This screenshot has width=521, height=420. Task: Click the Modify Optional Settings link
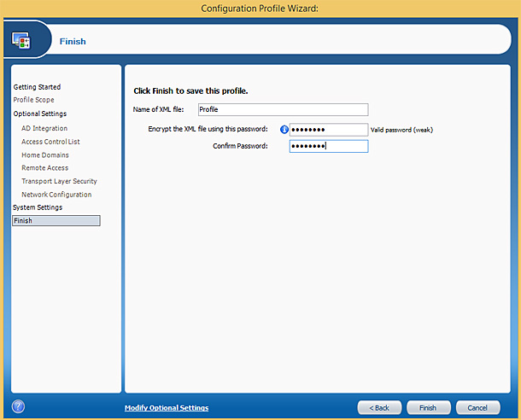(x=167, y=408)
